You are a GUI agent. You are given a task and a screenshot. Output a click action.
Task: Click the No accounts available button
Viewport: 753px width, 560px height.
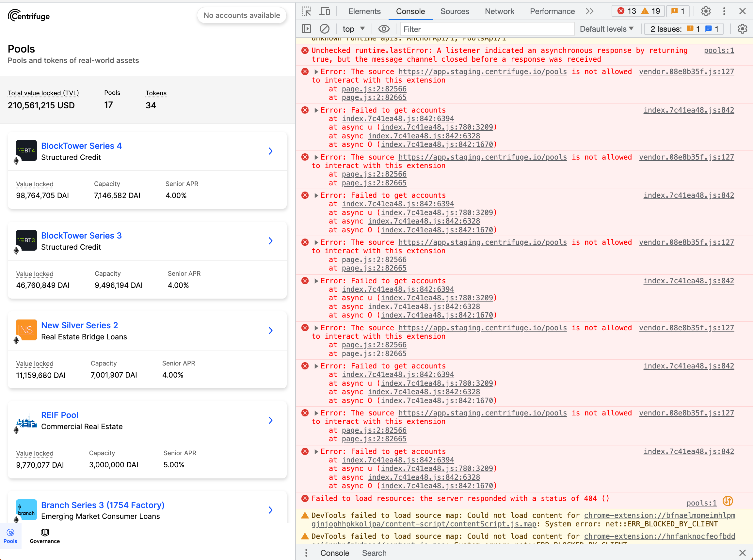242,15
